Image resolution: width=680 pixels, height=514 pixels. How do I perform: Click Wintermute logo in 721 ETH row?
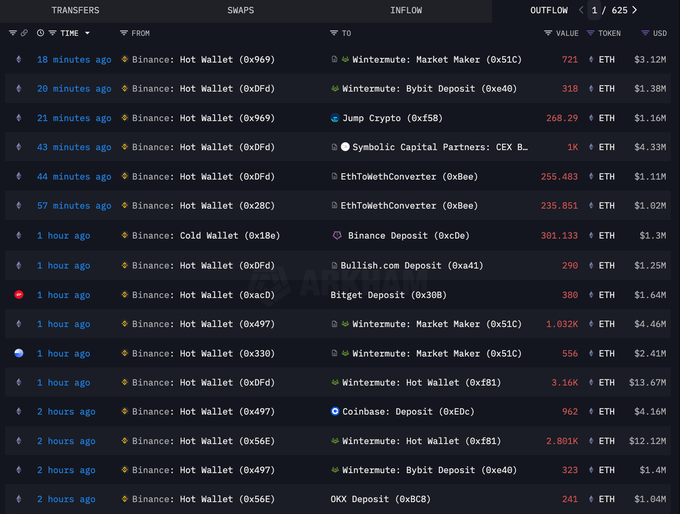pos(345,59)
